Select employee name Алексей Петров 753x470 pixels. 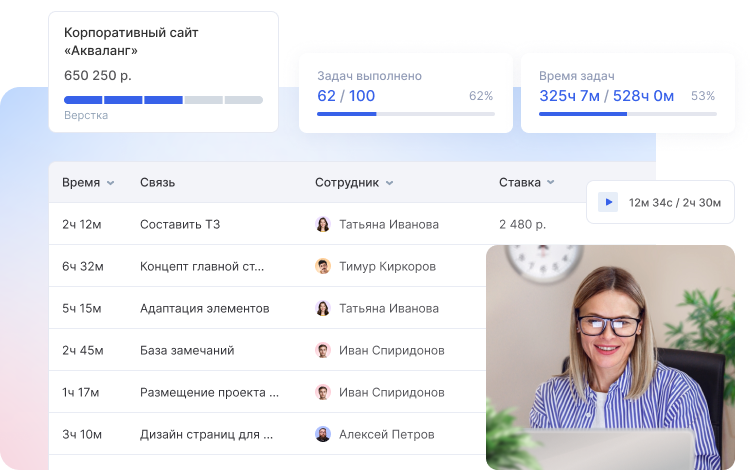coord(387,434)
